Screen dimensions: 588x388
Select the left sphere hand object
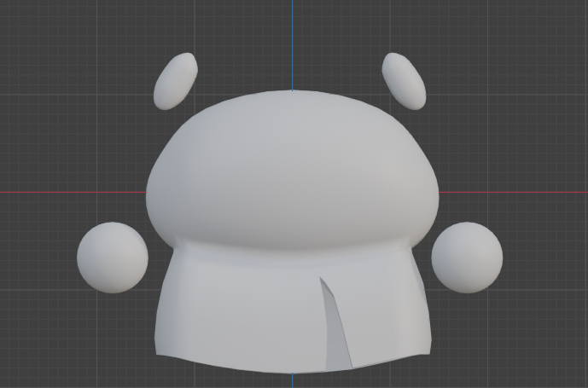coord(113,258)
